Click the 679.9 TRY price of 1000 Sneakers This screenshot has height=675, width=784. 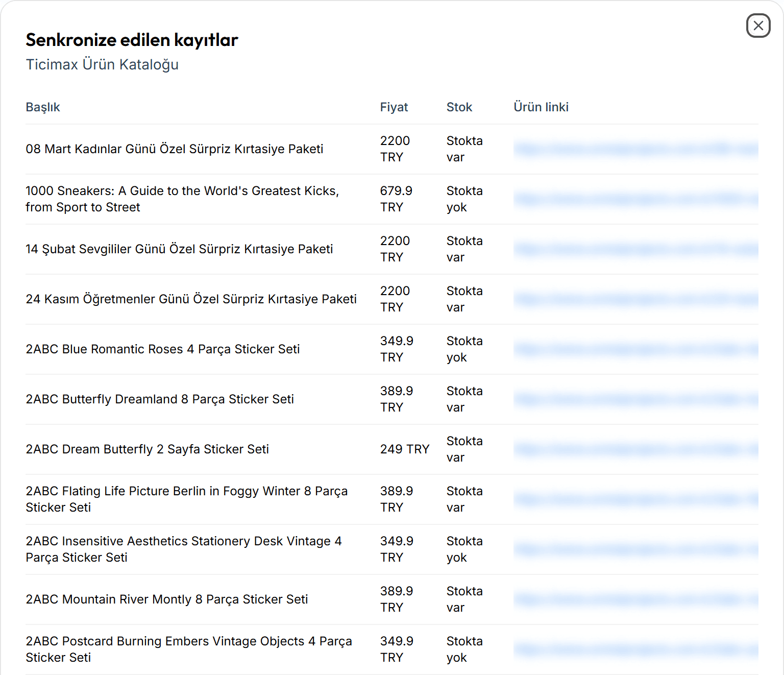[396, 199]
